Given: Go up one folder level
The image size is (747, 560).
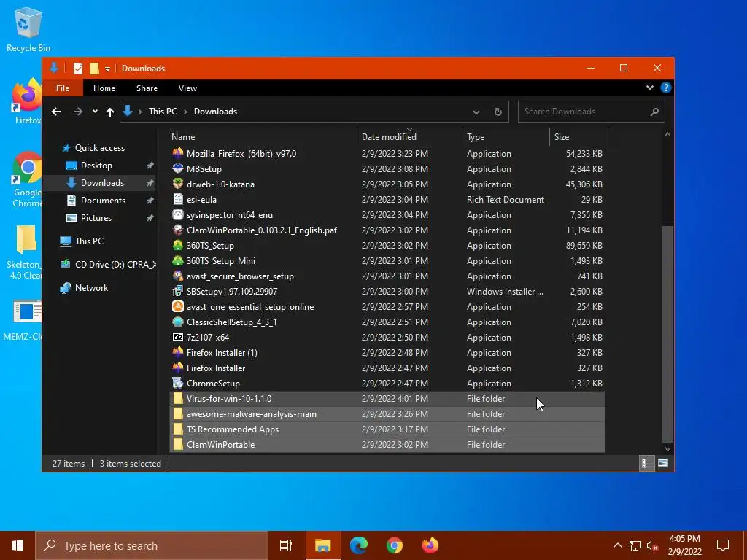Looking at the screenshot, I should [110, 112].
